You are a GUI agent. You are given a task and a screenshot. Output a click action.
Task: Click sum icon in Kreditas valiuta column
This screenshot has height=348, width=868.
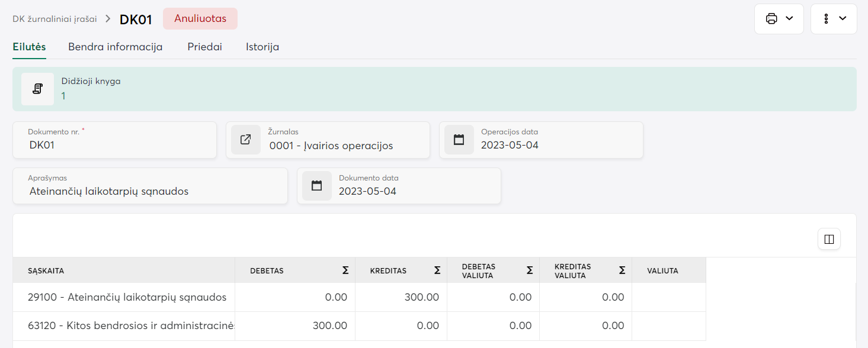(x=622, y=270)
